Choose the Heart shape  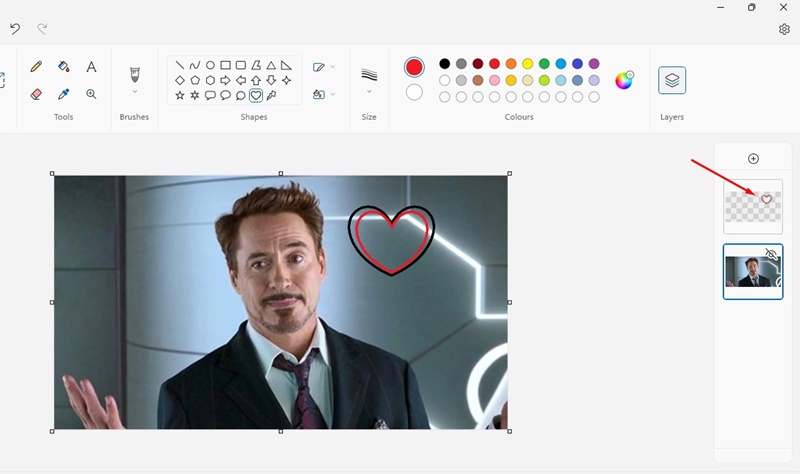click(x=256, y=95)
